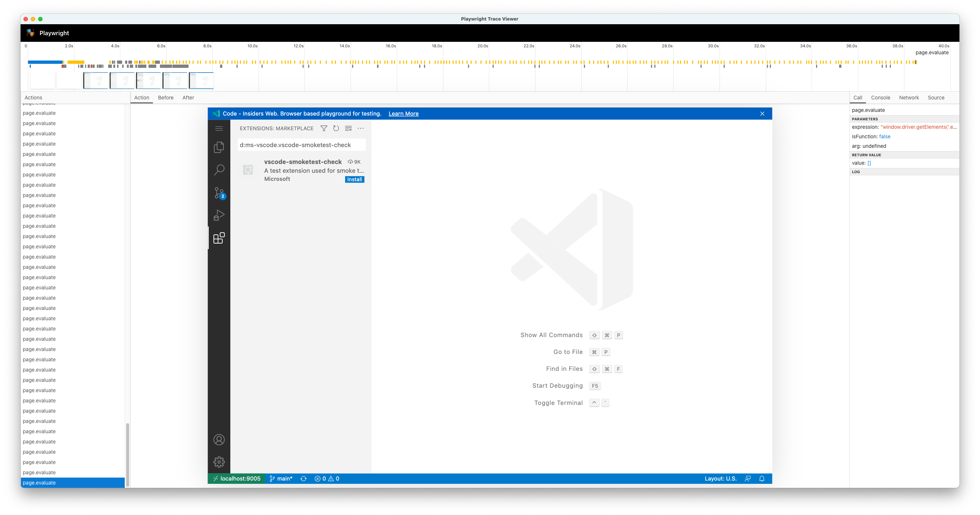The image size is (980, 515).
Task: Click the expression parameter value text
Action: (x=918, y=127)
